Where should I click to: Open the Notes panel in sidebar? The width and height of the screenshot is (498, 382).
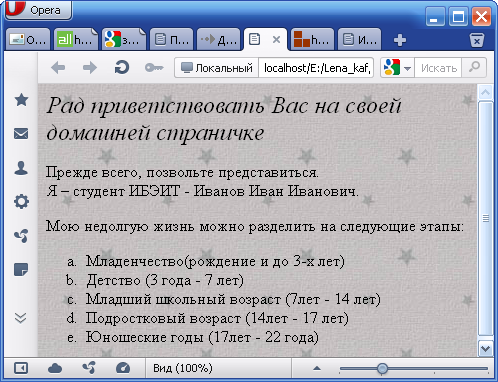pyautogui.click(x=21, y=270)
